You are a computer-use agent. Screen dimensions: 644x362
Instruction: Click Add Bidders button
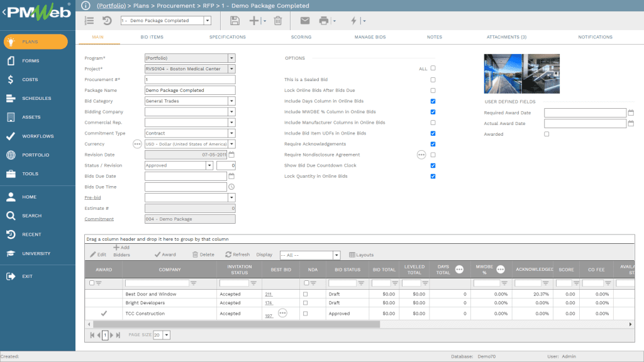pos(121,251)
